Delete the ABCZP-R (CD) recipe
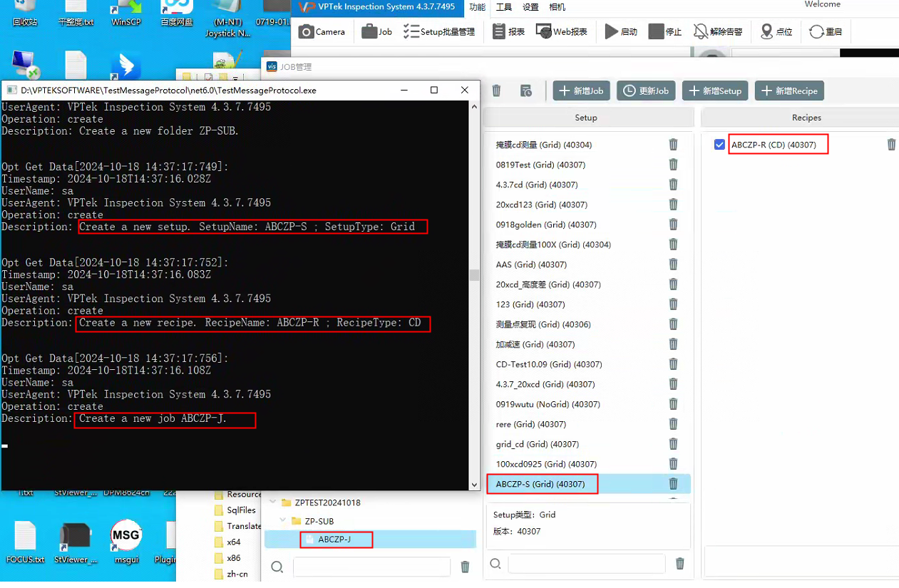The image size is (899, 588). [x=891, y=145]
